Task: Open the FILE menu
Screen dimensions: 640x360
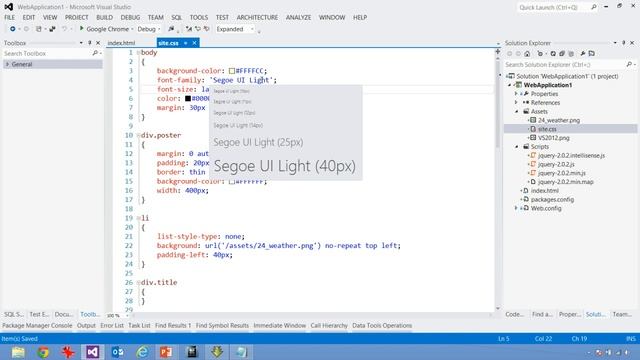Action: pos(9,17)
